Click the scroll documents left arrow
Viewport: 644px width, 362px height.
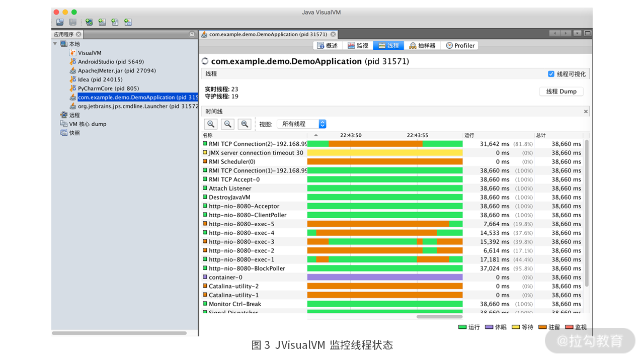pyautogui.click(x=555, y=34)
